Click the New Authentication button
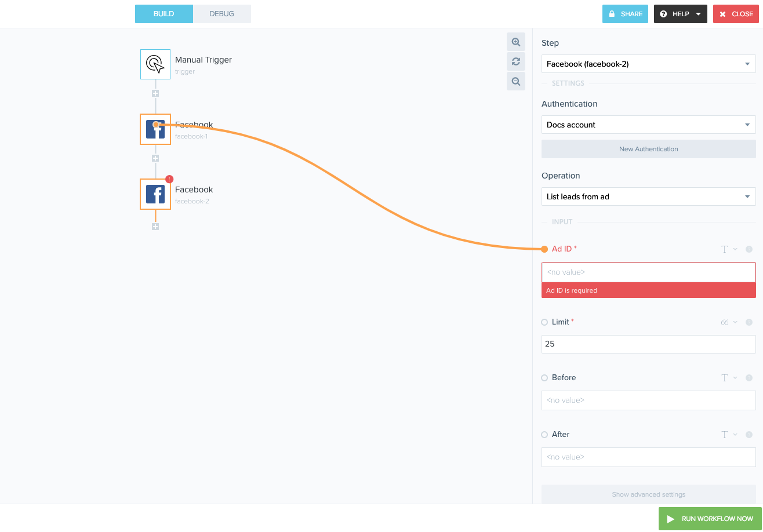This screenshot has height=532, width=763. pos(648,149)
